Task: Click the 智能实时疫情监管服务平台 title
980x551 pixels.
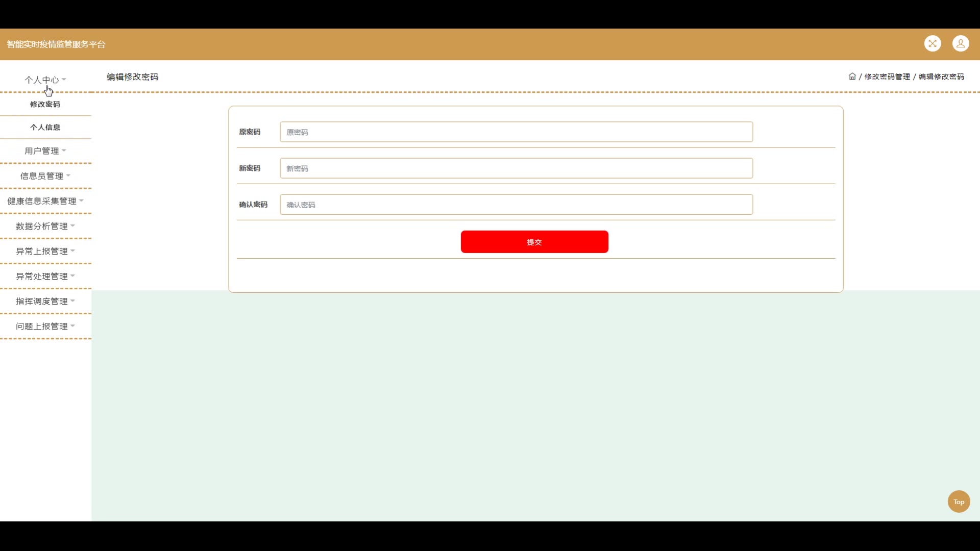Action: click(x=56, y=44)
